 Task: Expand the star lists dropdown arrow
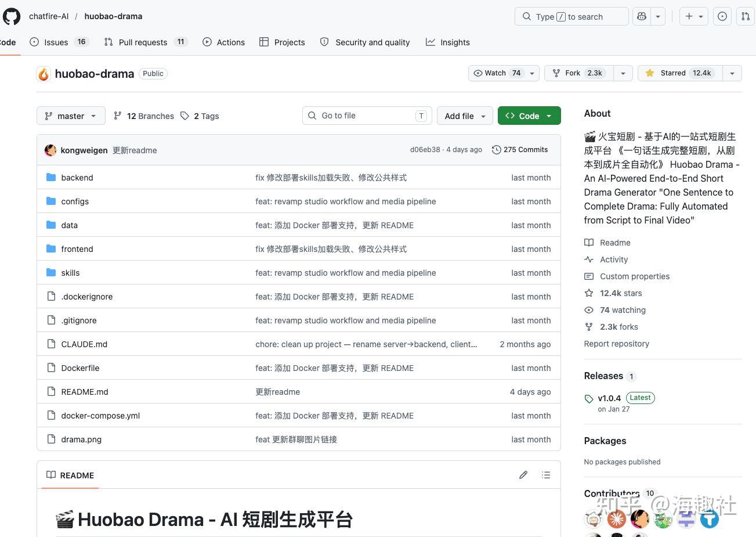tap(732, 73)
